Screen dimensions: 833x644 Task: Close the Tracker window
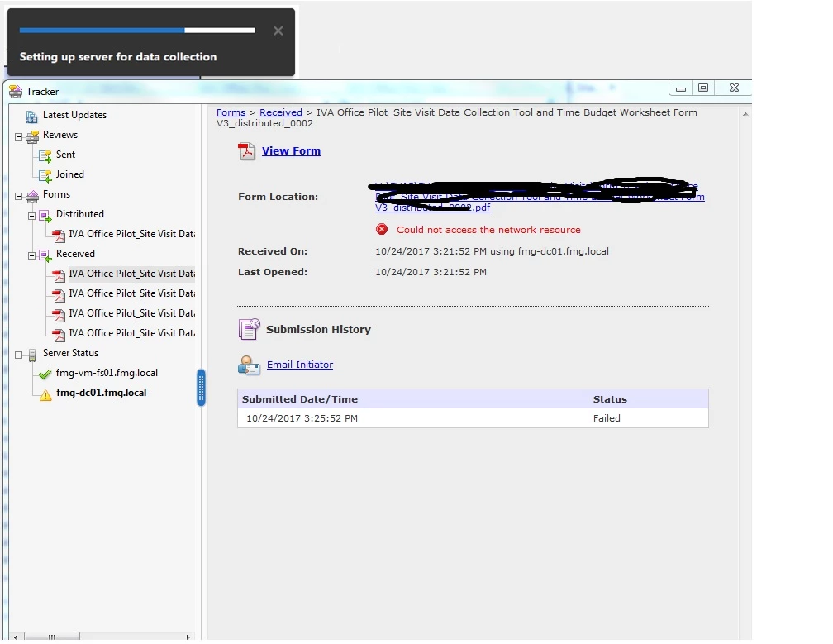[734, 88]
